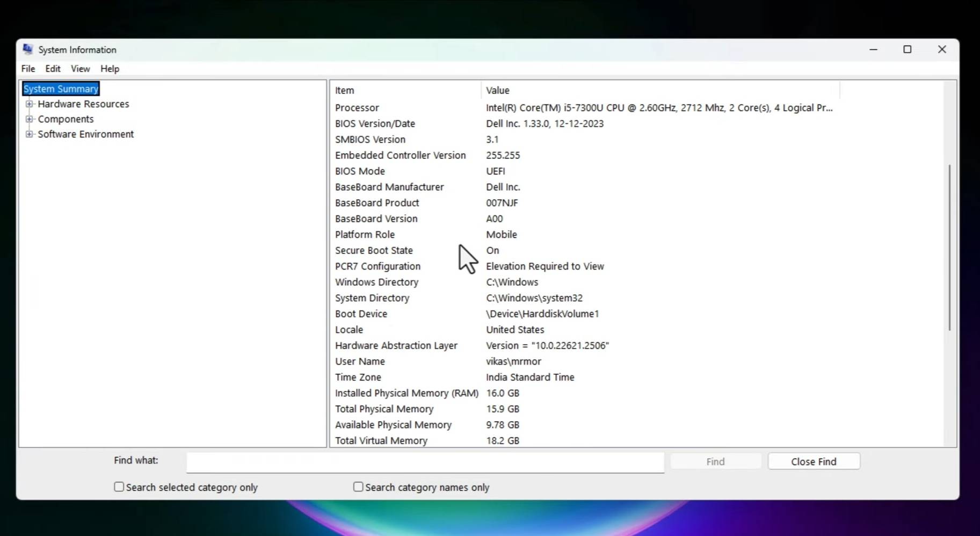This screenshot has height=536, width=980.
Task: Select the PCR7 Configuration row
Action: coord(584,266)
